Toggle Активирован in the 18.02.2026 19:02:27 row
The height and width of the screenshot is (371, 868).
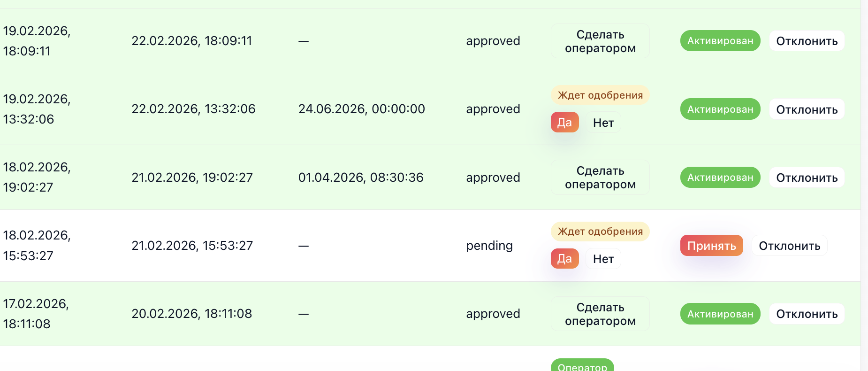click(720, 178)
